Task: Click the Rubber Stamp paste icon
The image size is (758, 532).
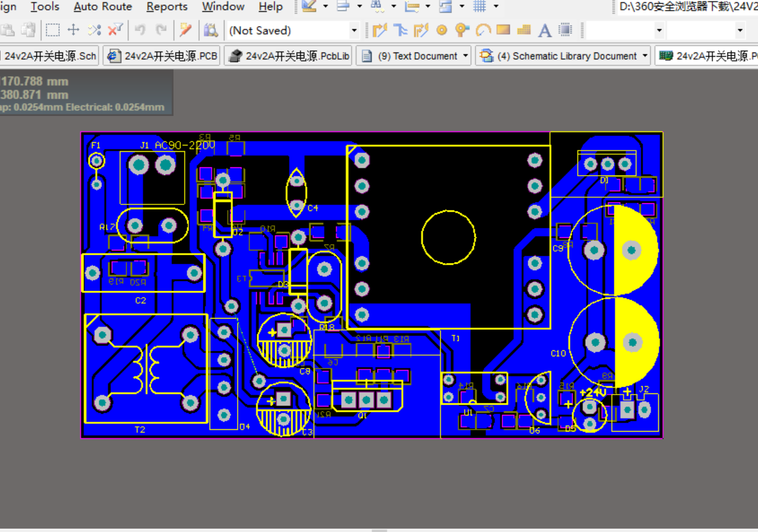Action: pos(28,30)
